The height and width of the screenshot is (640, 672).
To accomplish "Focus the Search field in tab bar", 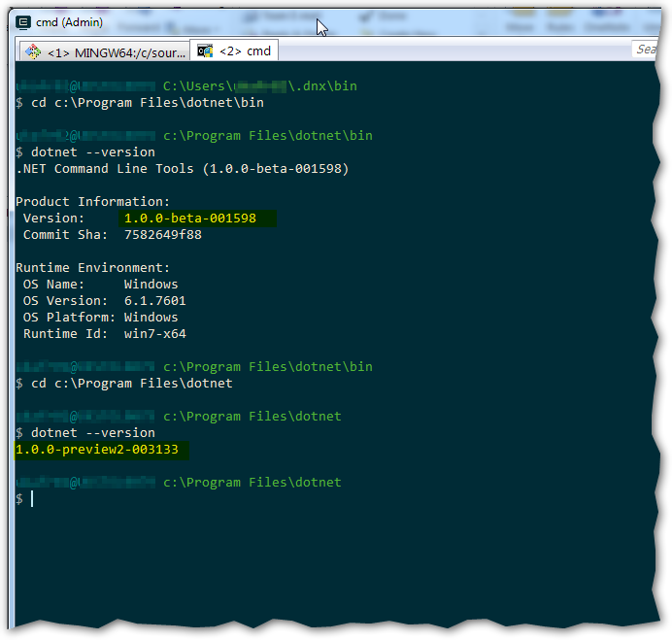I will (x=644, y=50).
